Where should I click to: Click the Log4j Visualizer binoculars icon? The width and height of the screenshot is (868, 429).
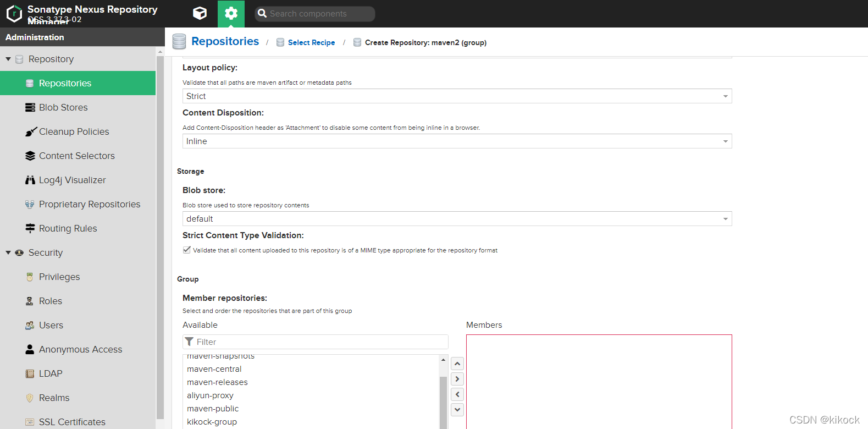point(30,180)
